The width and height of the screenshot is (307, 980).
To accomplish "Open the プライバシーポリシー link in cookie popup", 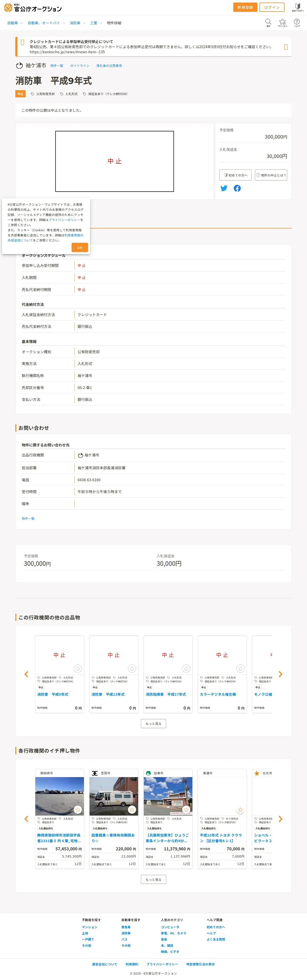I will (64, 220).
